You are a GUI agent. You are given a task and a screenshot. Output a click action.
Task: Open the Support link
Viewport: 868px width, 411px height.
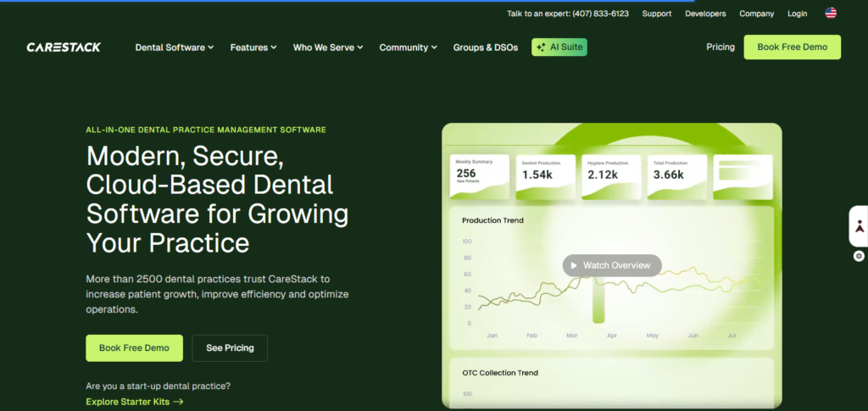coord(657,14)
